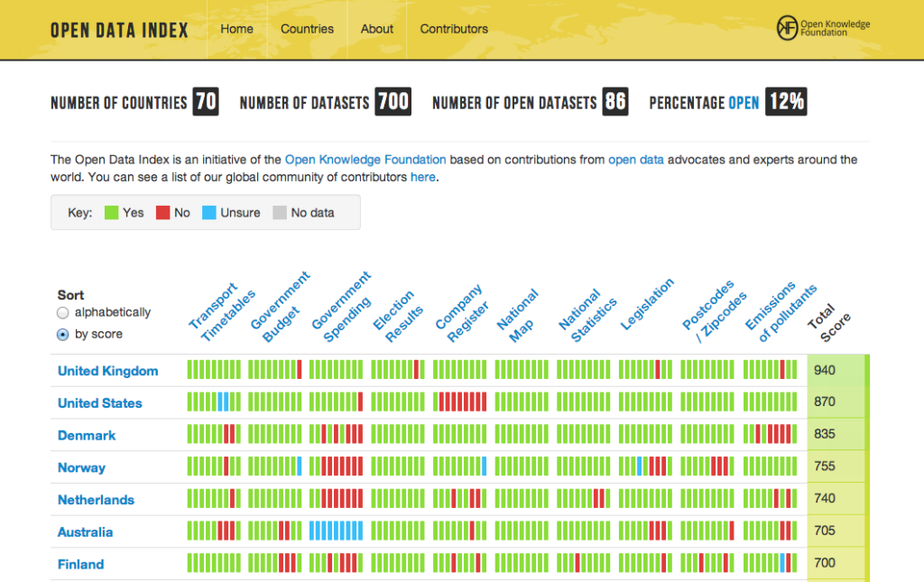Viewport: 924px width, 582px height.
Task: Open Election Results column header
Action: click(x=398, y=317)
